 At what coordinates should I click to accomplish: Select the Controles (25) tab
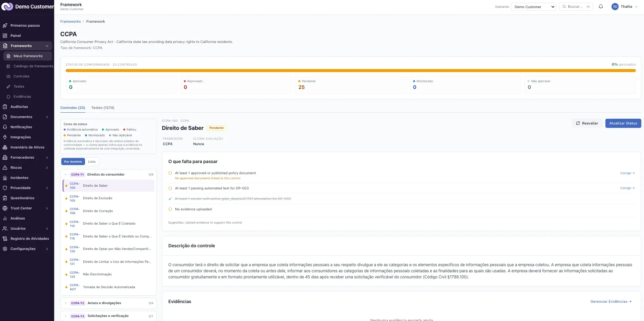(x=72, y=108)
